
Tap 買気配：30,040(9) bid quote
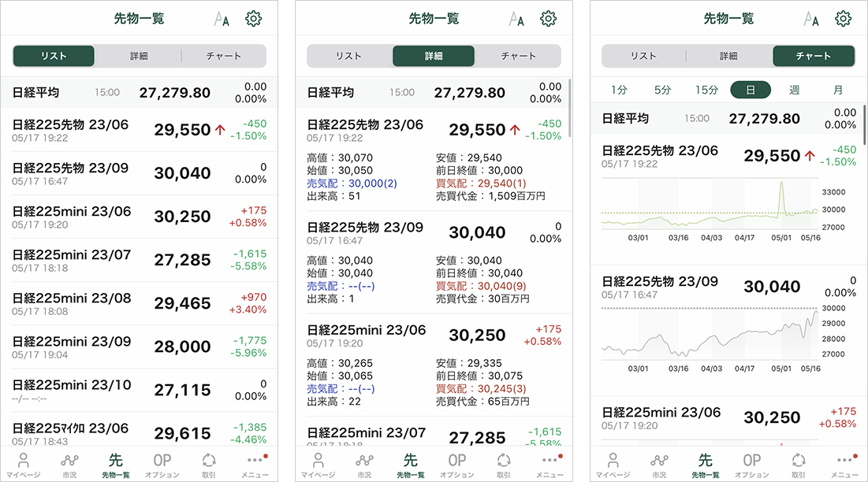coord(481,286)
